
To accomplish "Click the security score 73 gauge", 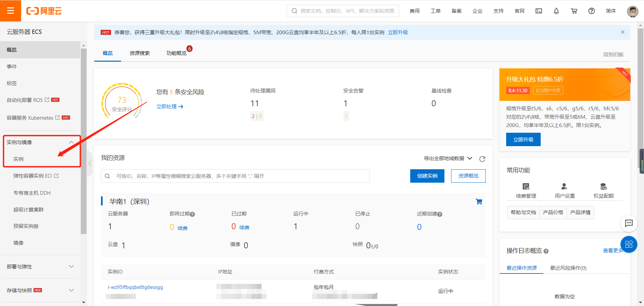I will click(122, 101).
